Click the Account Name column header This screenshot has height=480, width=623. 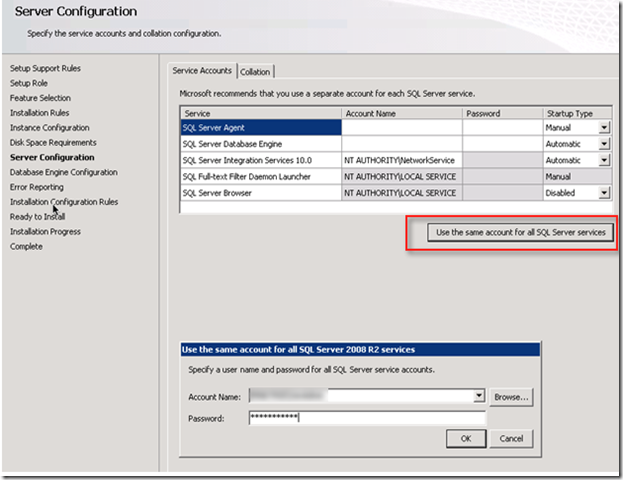(x=402, y=113)
